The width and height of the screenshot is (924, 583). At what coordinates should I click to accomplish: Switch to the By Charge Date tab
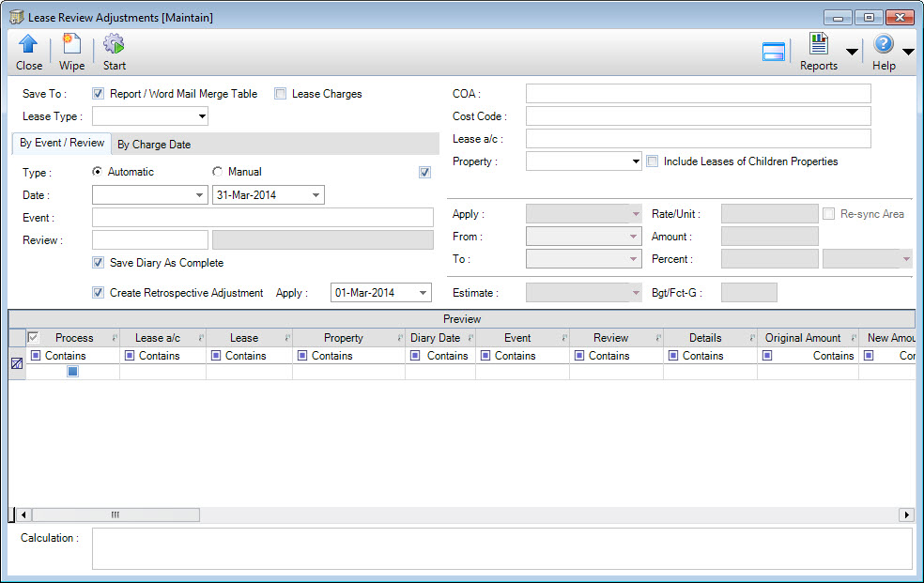(x=153, y=145)
